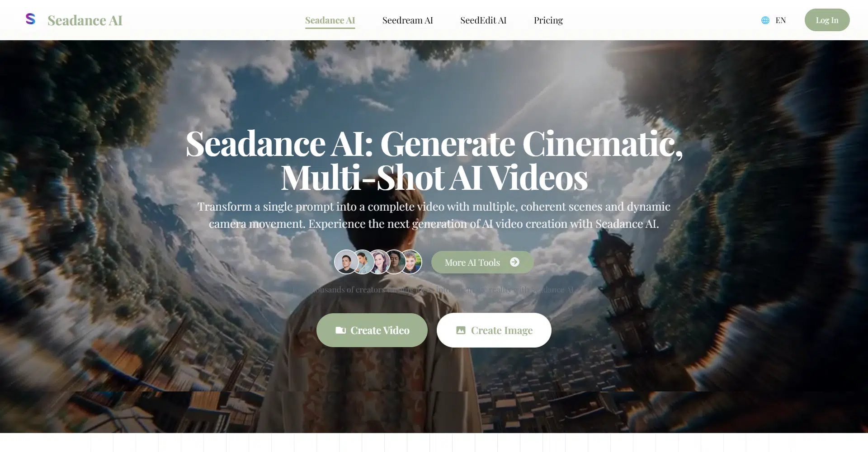868x452 pixels.
Task: Click the avatar with closed eyes
Action: tap(396, 262)
